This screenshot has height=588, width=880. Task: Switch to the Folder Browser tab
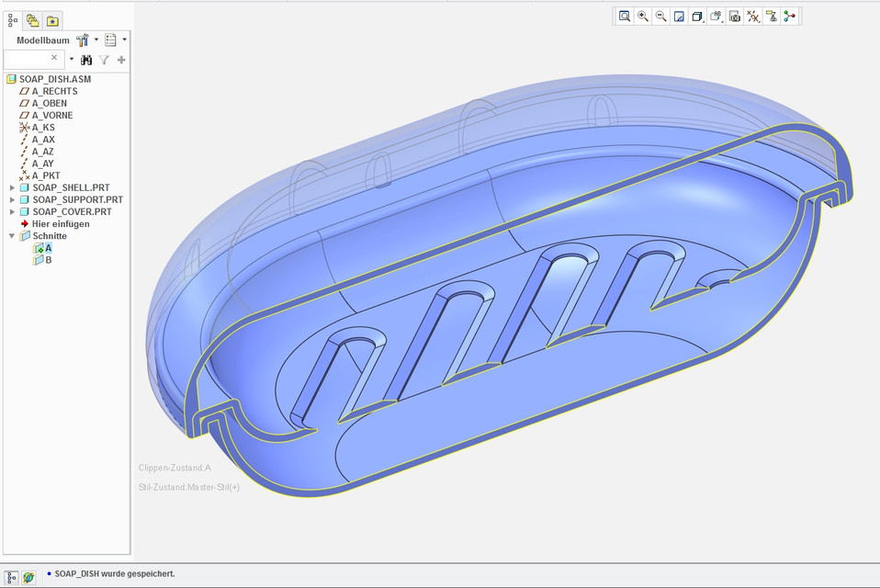(32, 20)
